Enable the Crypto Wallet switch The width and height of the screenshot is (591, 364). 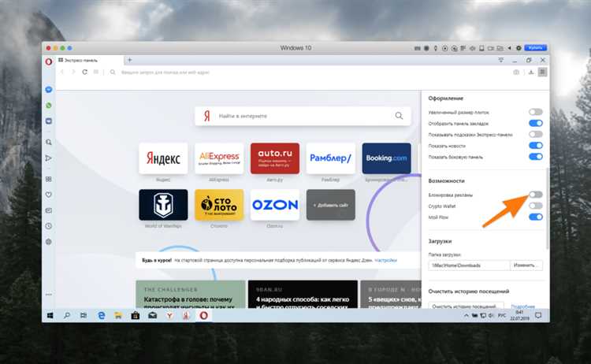[536, 206]
